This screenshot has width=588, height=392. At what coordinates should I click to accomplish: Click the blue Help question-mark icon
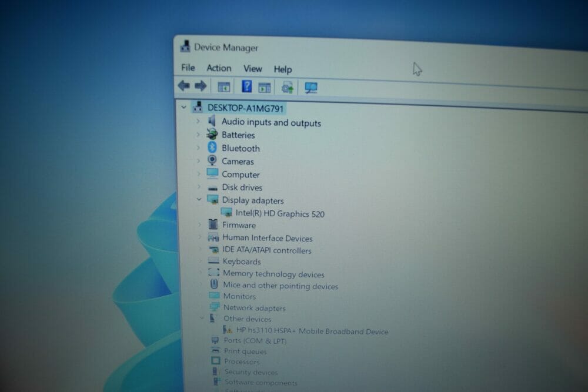click(246, 86)
